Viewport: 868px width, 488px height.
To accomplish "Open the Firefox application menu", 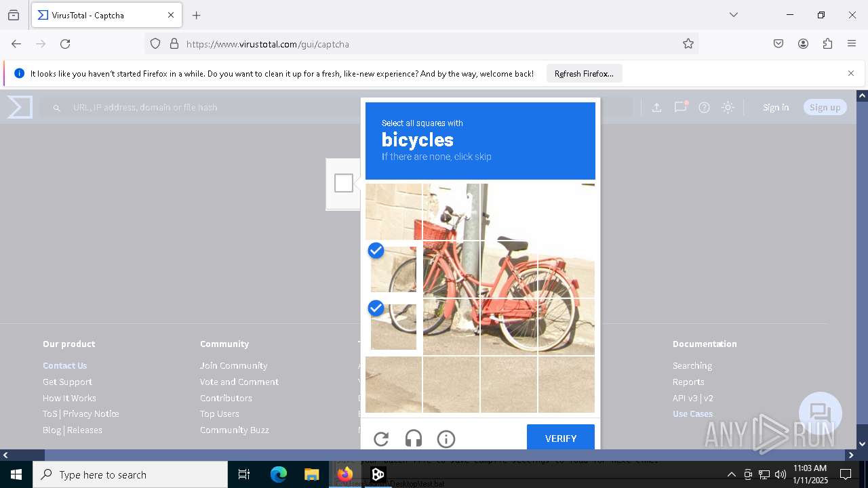I will pos(852,44).
